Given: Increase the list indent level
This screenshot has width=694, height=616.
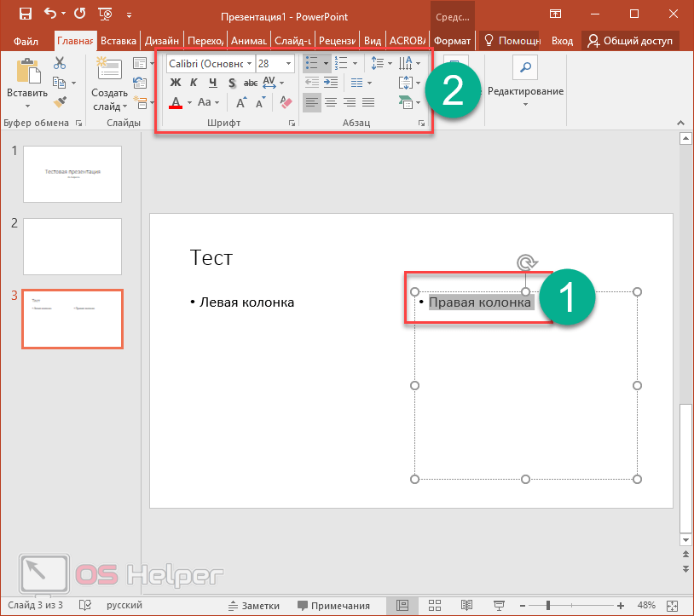Looking at the screenshot, I should [331, 83].
